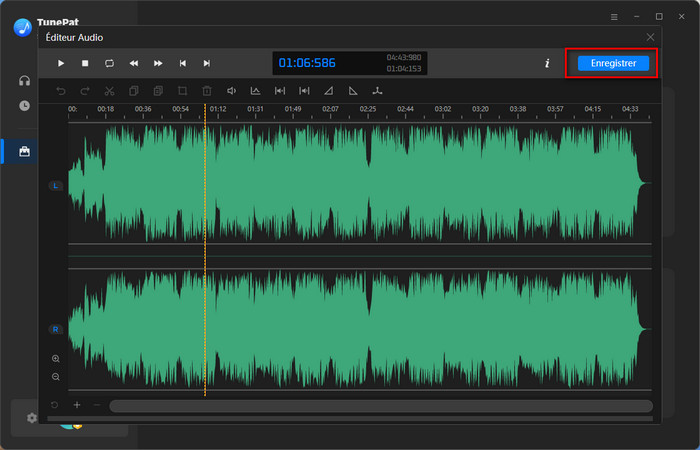700x450 pixels.
Task: Apply the fade-out effect
Action: 353,91
